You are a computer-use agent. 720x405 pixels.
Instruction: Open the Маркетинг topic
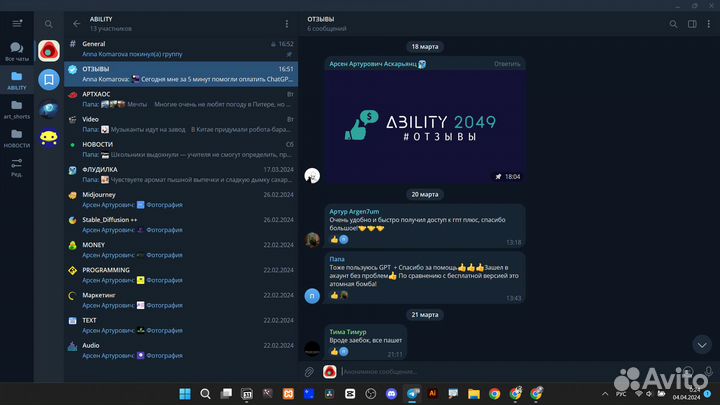[181, 300]
